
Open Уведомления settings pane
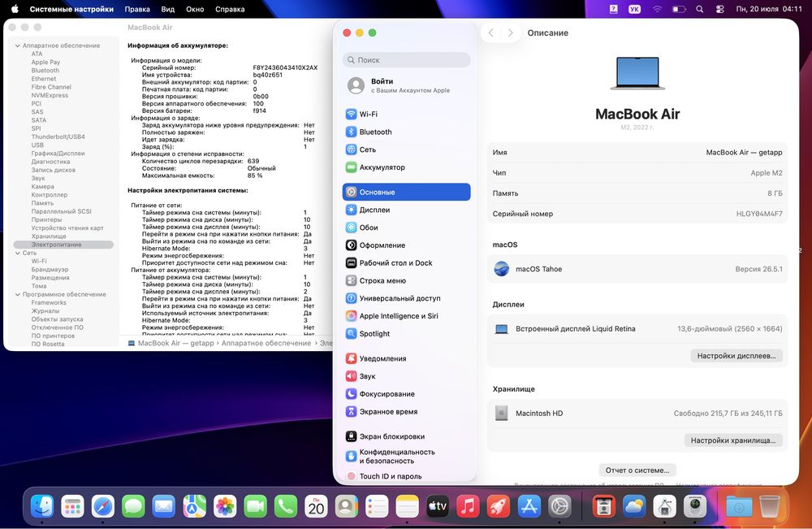coord(407,358)
